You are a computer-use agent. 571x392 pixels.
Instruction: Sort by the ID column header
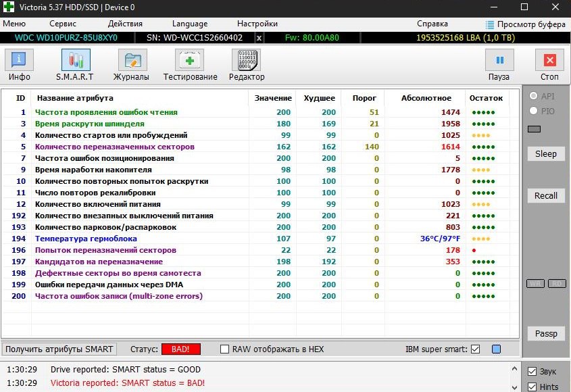coord(20,98)
